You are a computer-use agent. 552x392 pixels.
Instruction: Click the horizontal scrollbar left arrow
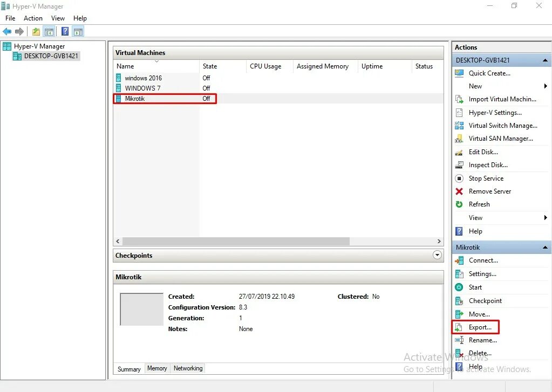pos(118,242)
